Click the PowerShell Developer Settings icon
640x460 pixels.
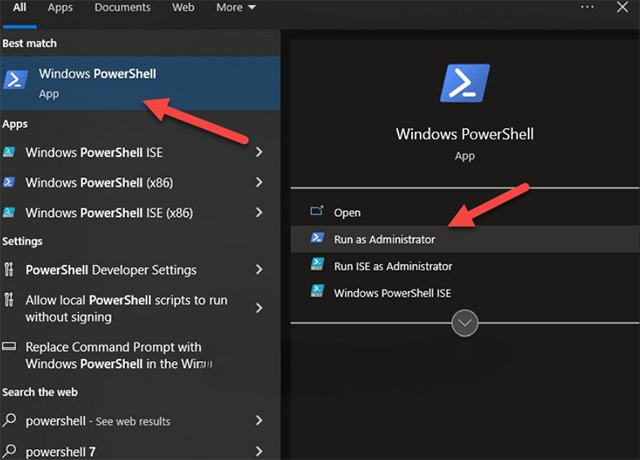pyautogui.click(x=9, y=269)
